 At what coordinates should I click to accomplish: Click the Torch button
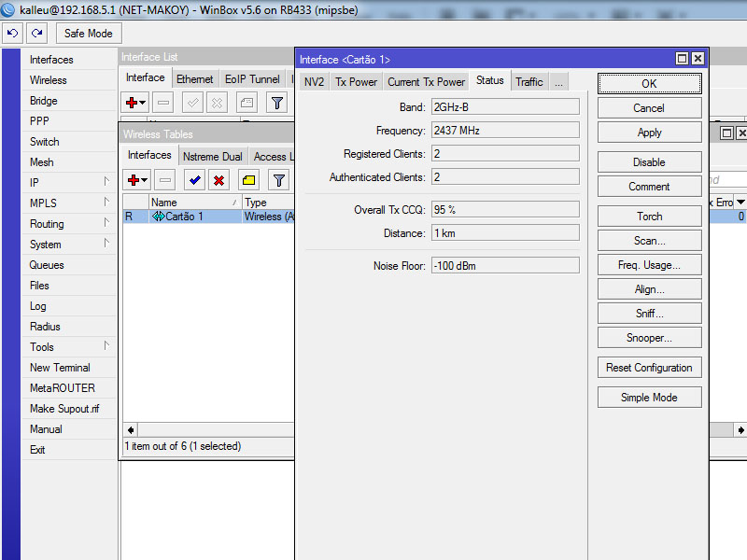coord(649,217)
